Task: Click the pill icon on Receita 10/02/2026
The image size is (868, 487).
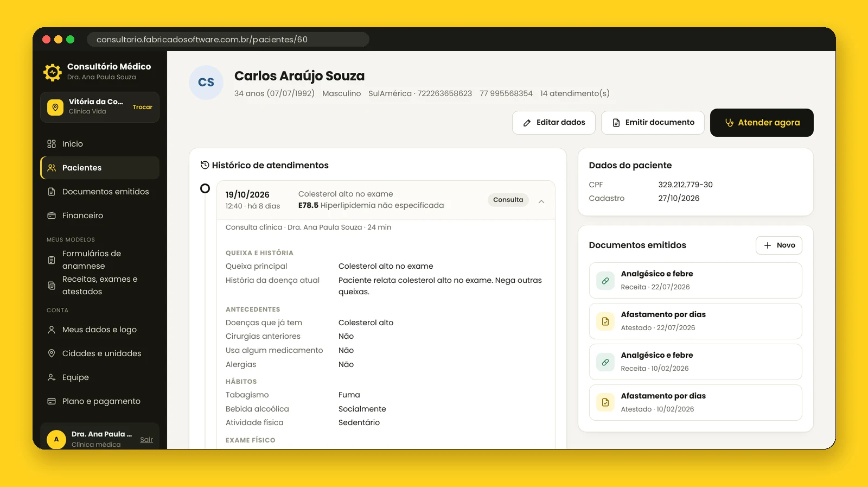Action: [605, 362]
